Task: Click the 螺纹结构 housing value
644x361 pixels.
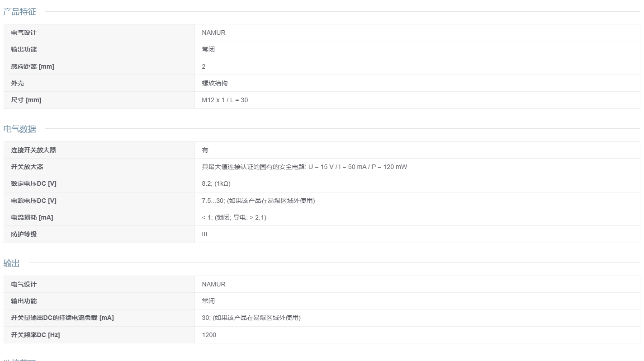Action: click(x=214, y=83)
